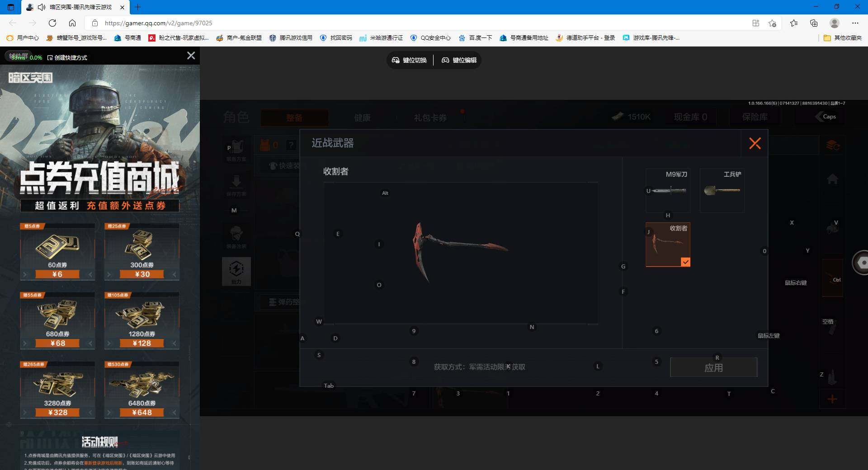Open the 腾讯游戏信用 bookmark

point(291,38)
